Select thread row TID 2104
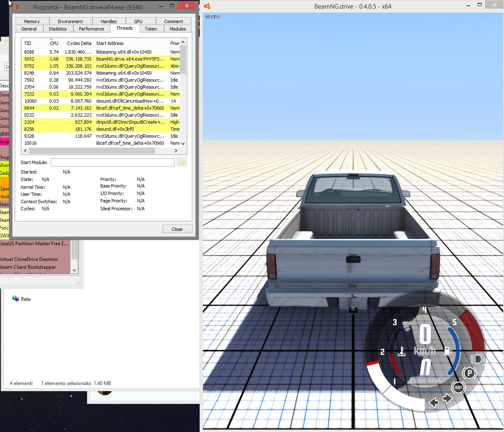The width and height of the screenshot is (504, 432). (x=101, y=122)
